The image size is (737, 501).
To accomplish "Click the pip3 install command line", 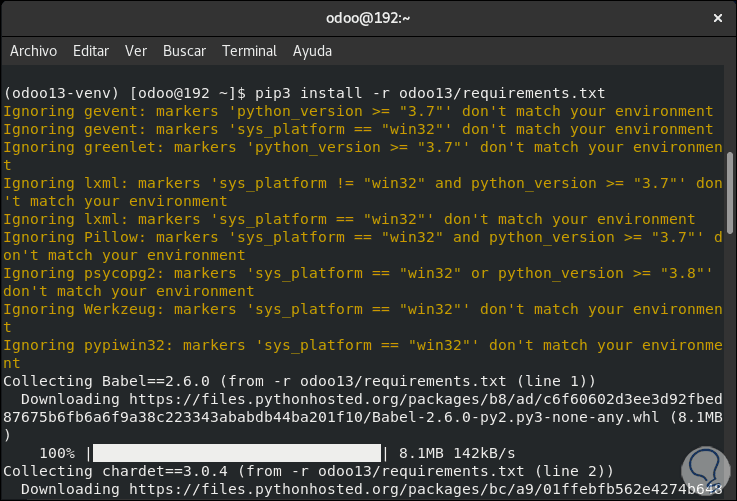I will (x=318, y=93).
